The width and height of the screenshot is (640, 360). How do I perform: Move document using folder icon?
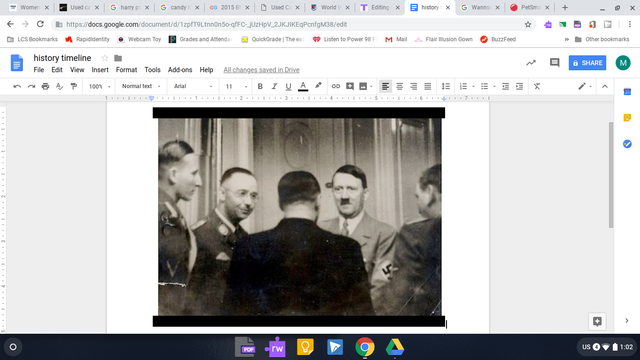pos(118,58)
